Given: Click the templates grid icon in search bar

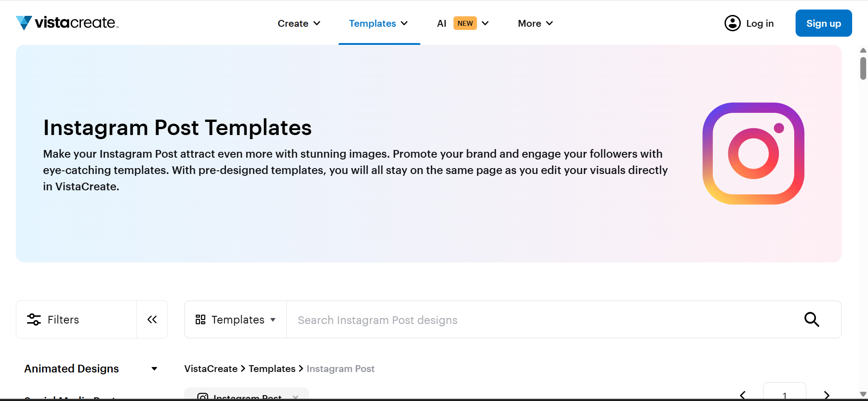Looking at the screenshot, I should (200, 319).
